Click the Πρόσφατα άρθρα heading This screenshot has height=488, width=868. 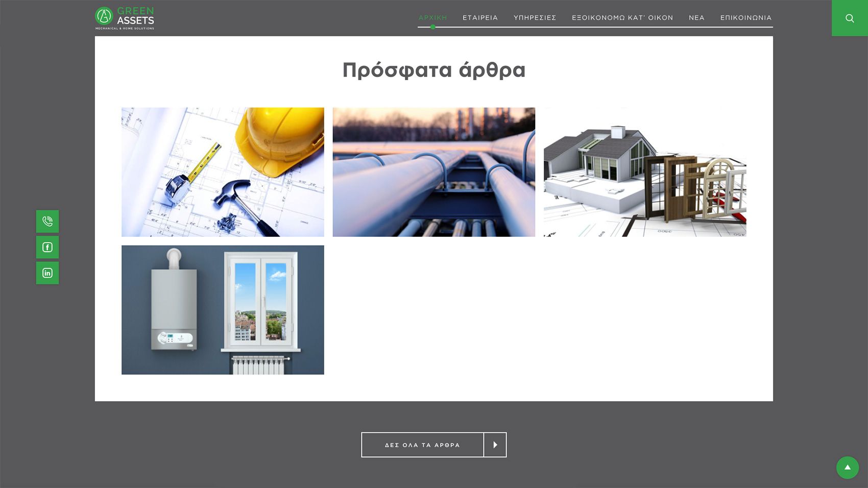(x=433, y=70)
